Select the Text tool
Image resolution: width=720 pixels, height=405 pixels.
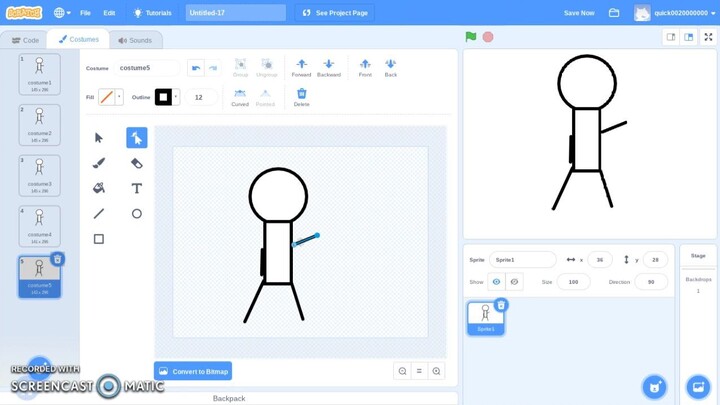[137, 188]
